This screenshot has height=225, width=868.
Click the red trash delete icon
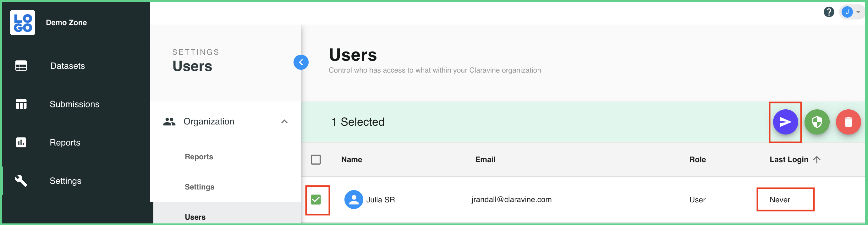pos(848,122)
